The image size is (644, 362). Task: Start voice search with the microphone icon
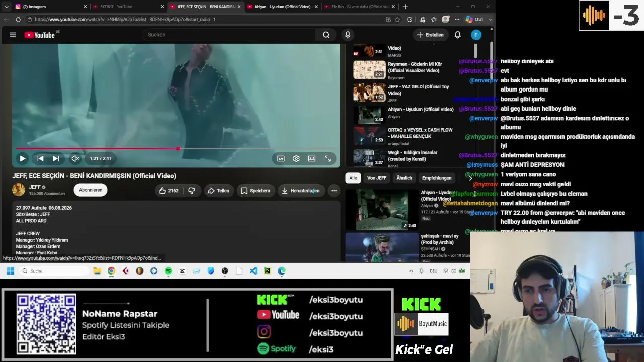click(348, 35)
